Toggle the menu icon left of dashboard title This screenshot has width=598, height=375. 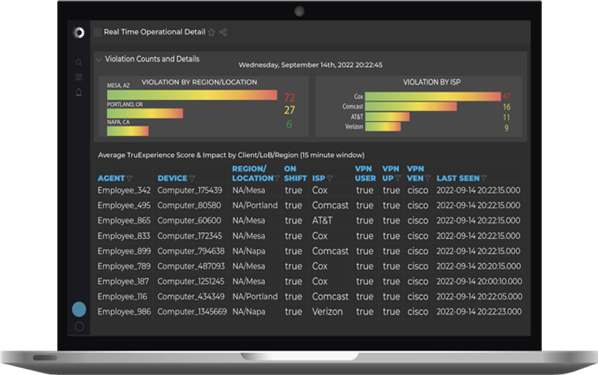click(98, 32)
